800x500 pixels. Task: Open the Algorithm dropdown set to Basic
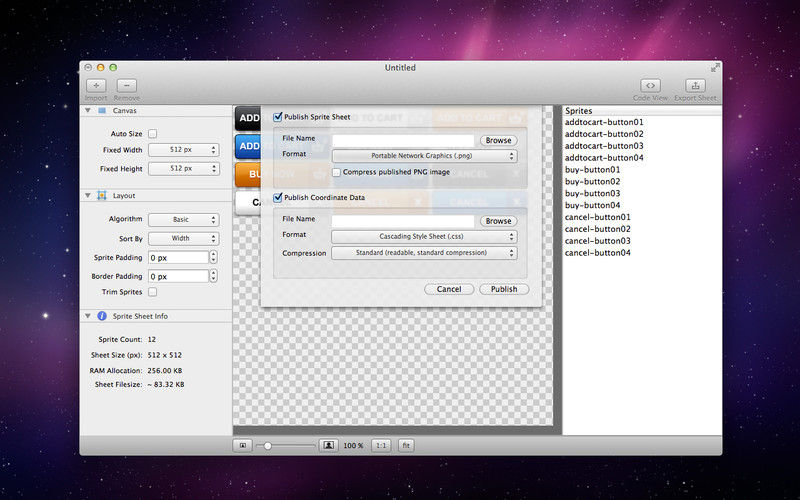click(x=184, y=219)
